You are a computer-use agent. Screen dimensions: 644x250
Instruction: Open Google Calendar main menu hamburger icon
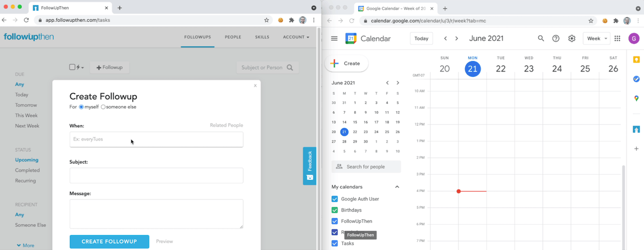point(334,39)
